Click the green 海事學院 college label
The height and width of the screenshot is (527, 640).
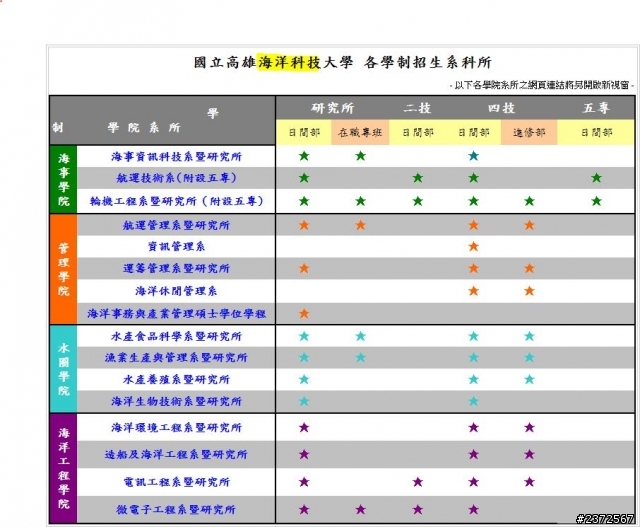point(64,180)
